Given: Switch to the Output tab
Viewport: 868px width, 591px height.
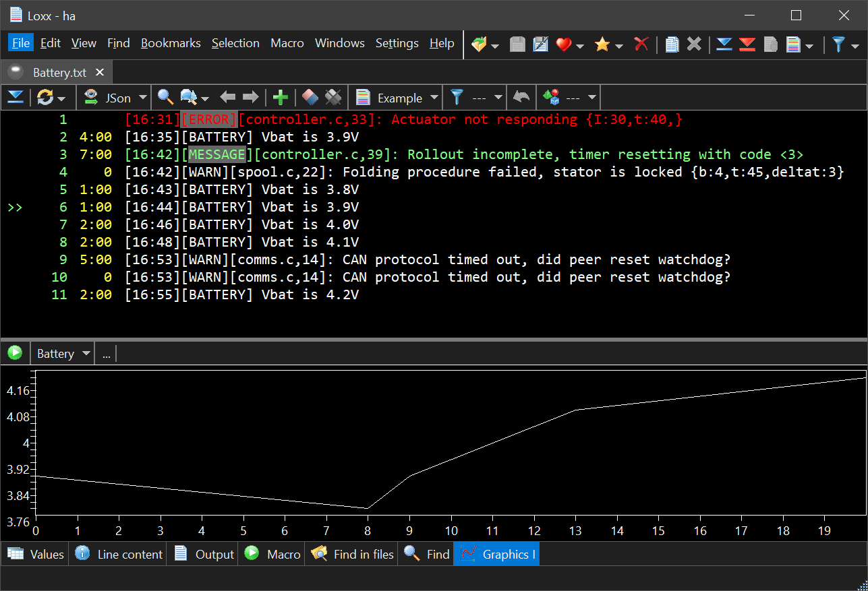Looking at the screenshot, I should 203,554.
